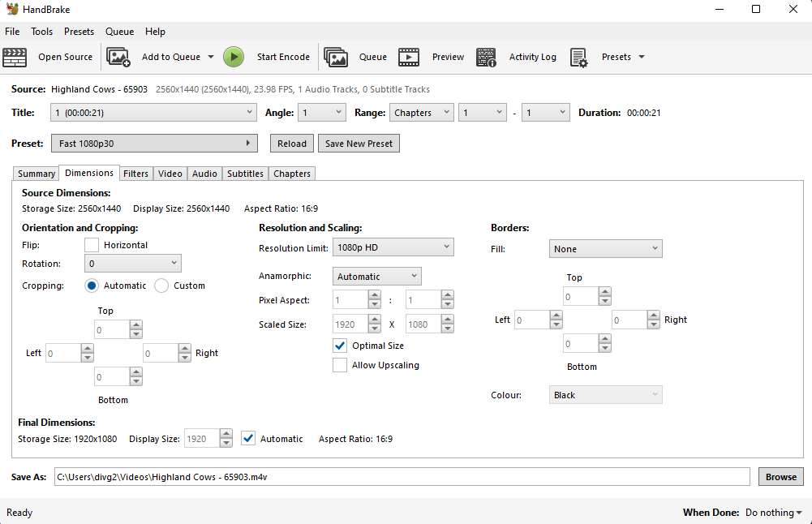Image resolution: width=812 pixels, height=524 pixels.
Task: Open the Presets menu in menu bar
Action: [x=79, y=32]
